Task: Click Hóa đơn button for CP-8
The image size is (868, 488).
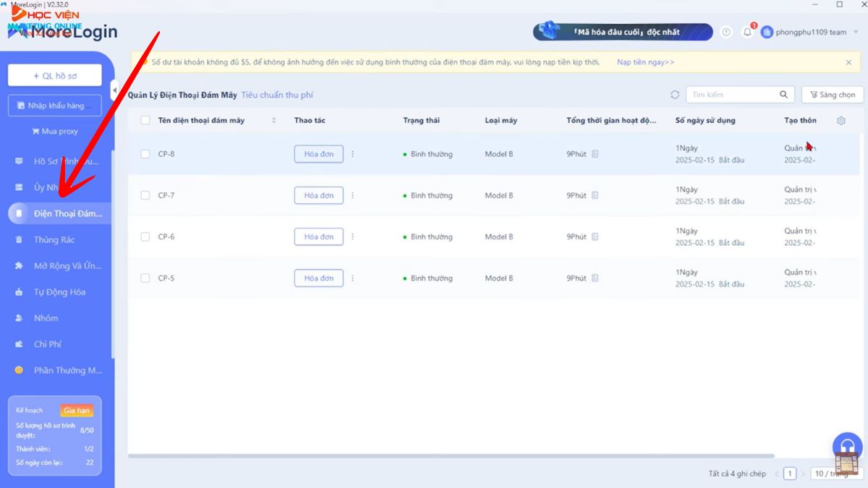Action: click(x=319, y=154)
